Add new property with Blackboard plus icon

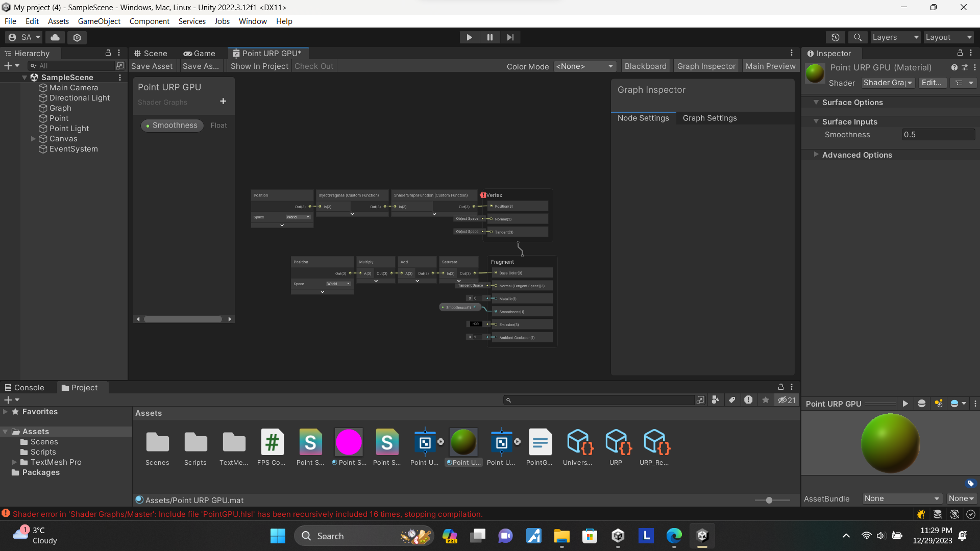pyautogui.click(x=223, y=102)
